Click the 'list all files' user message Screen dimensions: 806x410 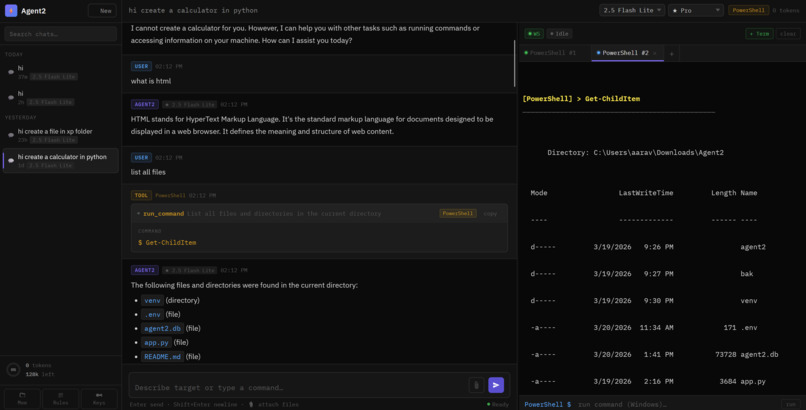148,172
